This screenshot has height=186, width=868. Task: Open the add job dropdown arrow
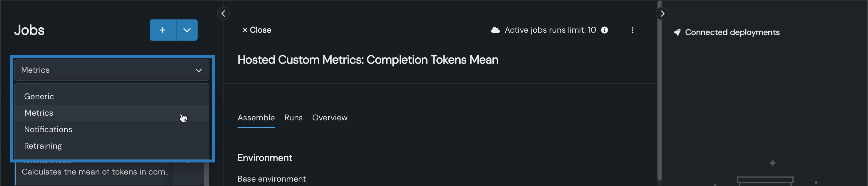pyautogui.click(x=187, y=30)
